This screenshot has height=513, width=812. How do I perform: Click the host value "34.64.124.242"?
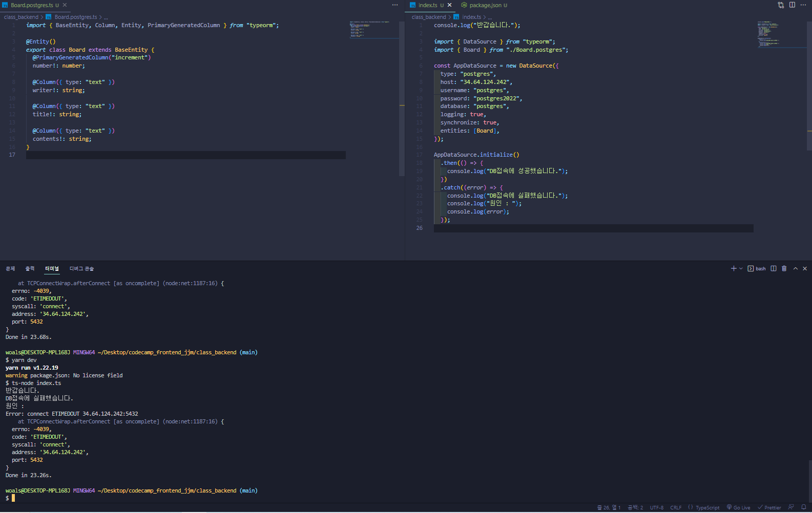pyautogui.click(x=485, y=82)
